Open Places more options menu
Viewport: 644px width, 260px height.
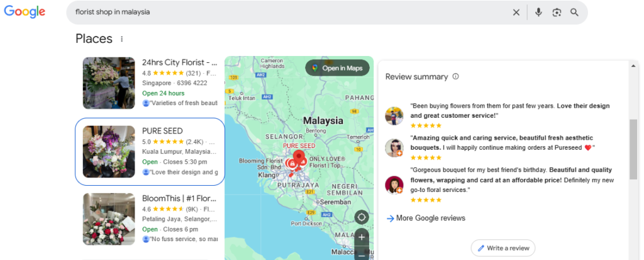click(x=122, y=39)
